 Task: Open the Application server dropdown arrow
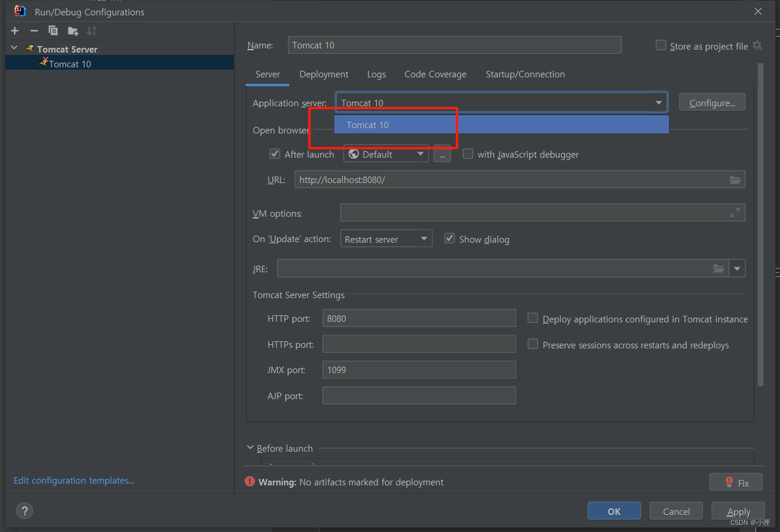[658, 103]
